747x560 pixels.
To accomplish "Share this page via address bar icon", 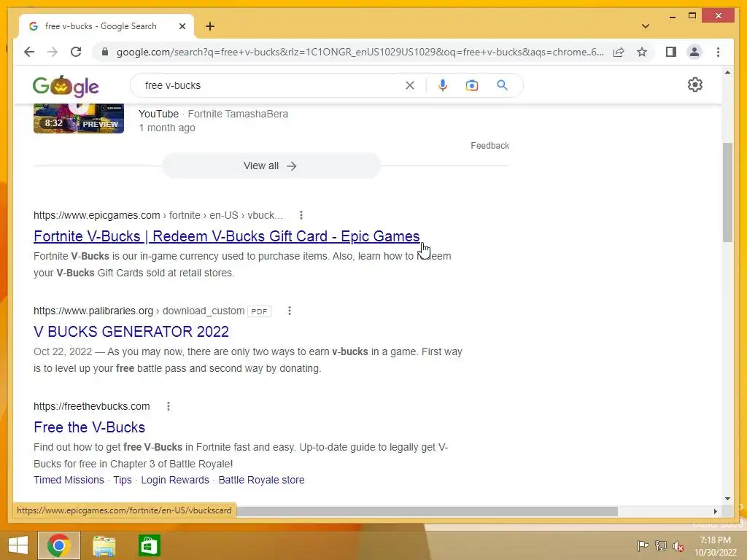I will point(619,52).
